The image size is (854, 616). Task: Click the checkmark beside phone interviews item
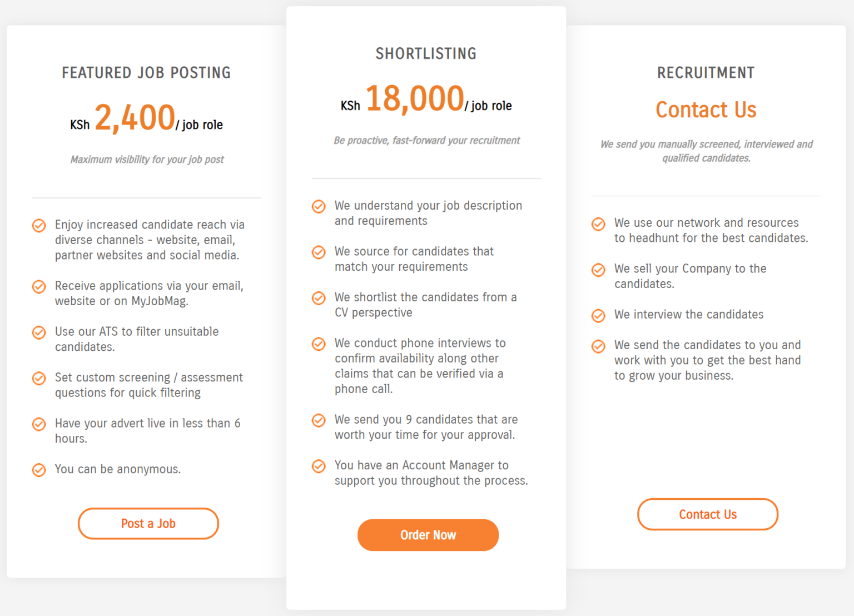tap(318, 344)
